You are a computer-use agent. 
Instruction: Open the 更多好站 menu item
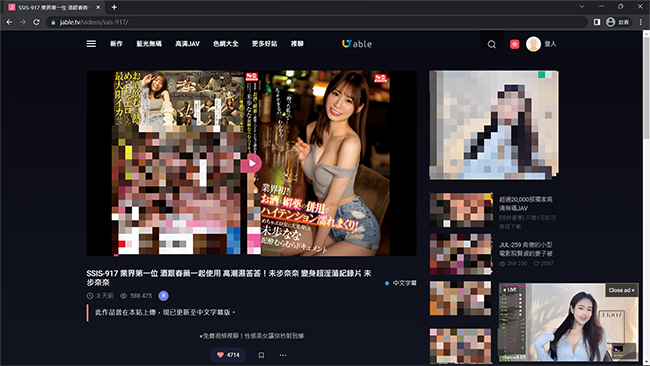click(264, 44)
